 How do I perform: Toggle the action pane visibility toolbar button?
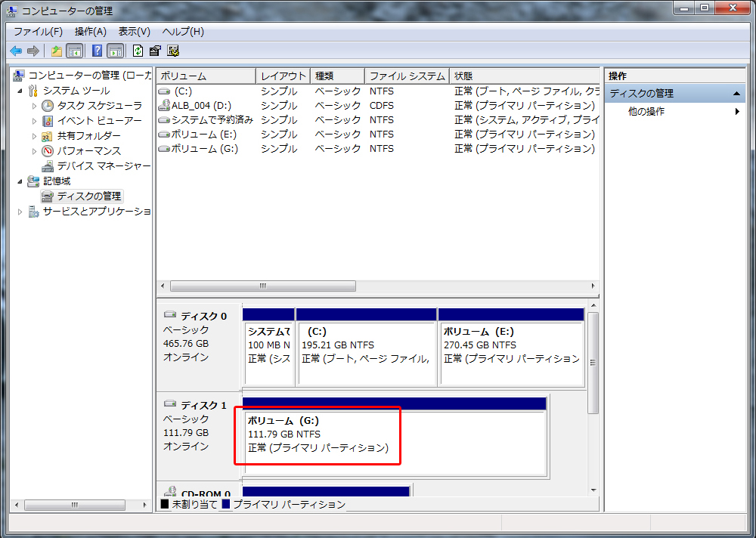pyautogui.click(x=115, y=51)
